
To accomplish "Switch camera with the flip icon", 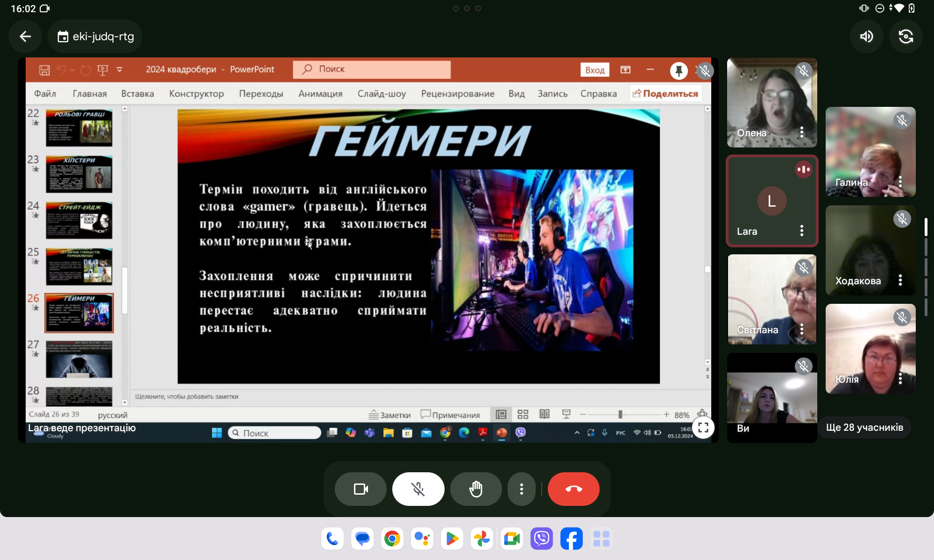I will (x=906, y=36).
